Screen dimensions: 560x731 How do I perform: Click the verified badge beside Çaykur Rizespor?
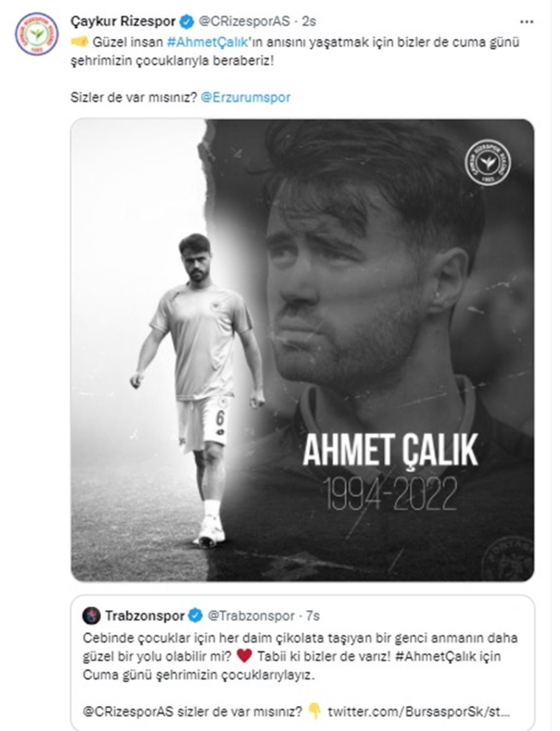[181, 22]
